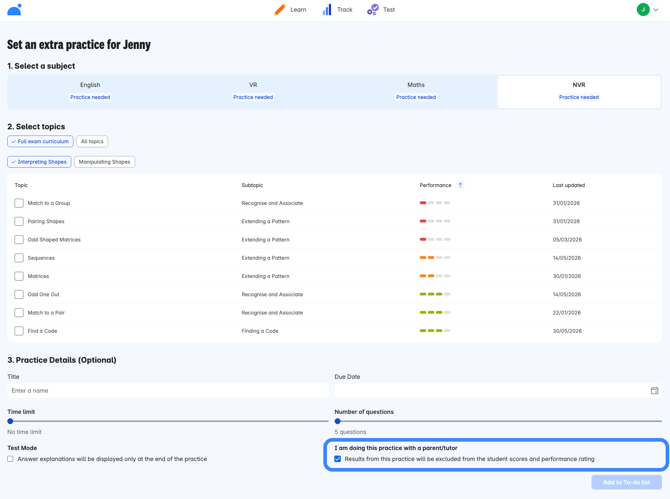Check the Odd Shaped Matrices topic
670x499 pixels.
tap(19, 240)
